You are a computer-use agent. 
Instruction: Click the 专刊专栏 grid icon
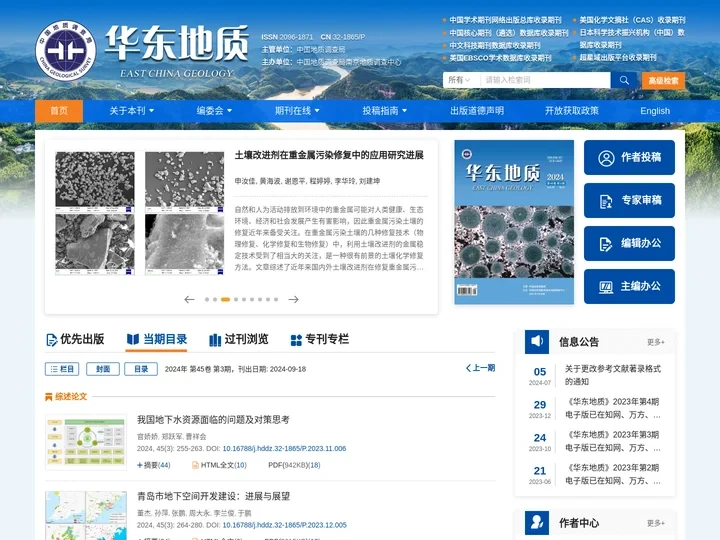click(296, 340)
